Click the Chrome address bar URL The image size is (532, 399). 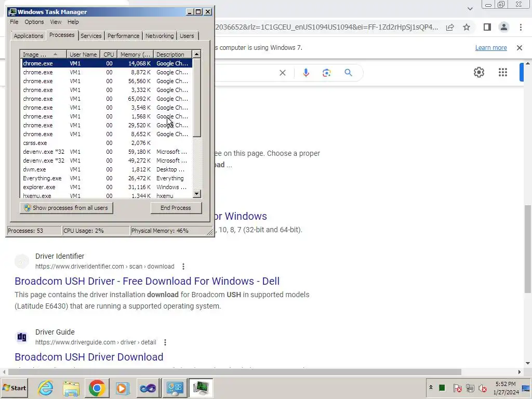pos(326,27)
